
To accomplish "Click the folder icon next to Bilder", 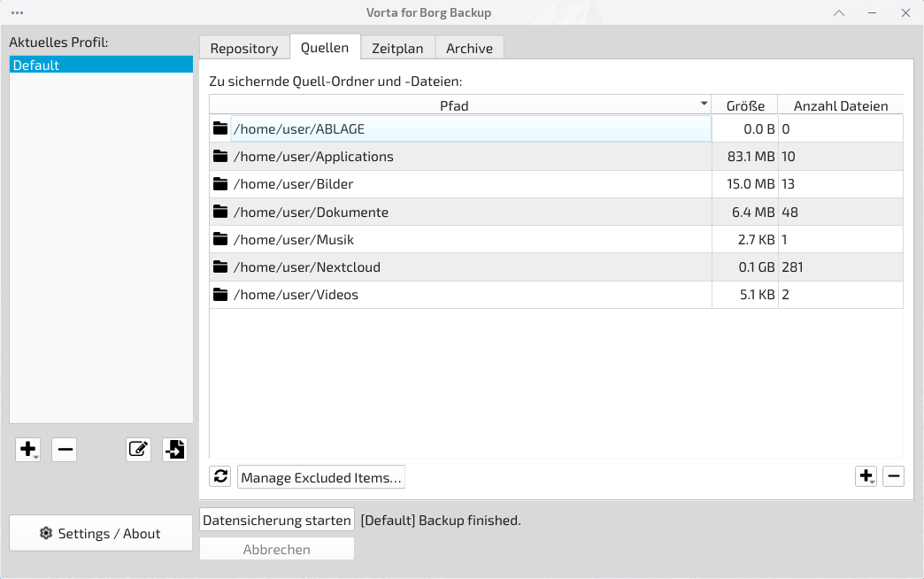I will [x=220, y=184].
